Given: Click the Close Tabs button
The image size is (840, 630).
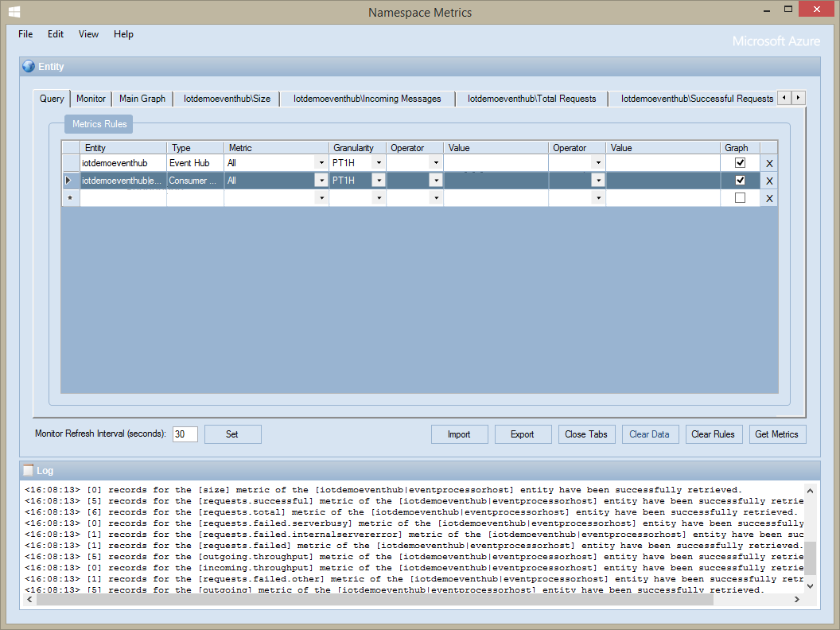Looking at the screenshot, I should [x=586, y=434].
